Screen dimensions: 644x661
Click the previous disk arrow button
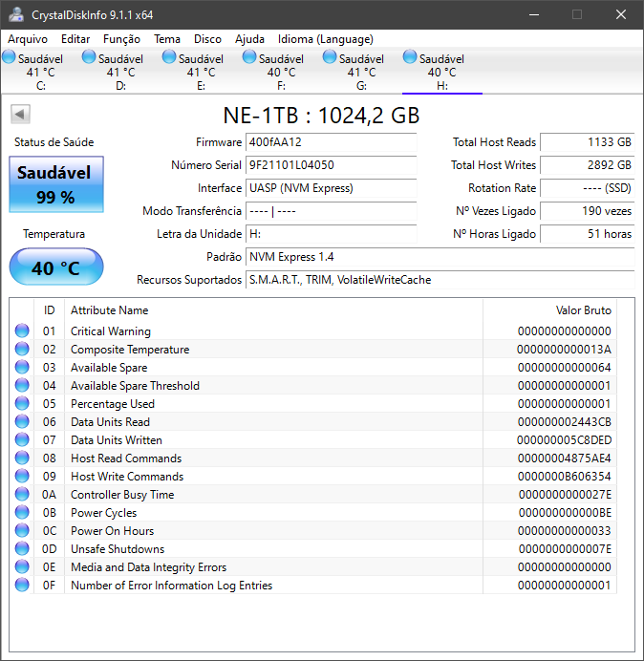(20, 115)
